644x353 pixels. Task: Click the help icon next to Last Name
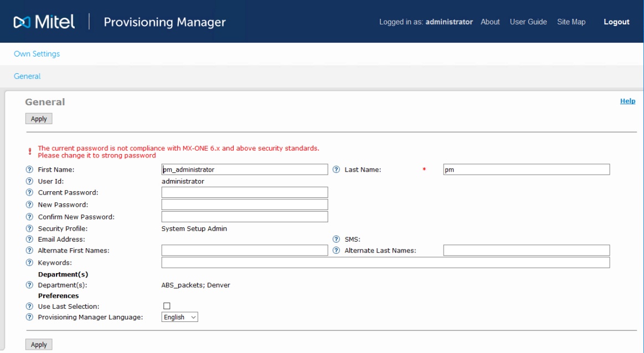[x=336, y=170]
